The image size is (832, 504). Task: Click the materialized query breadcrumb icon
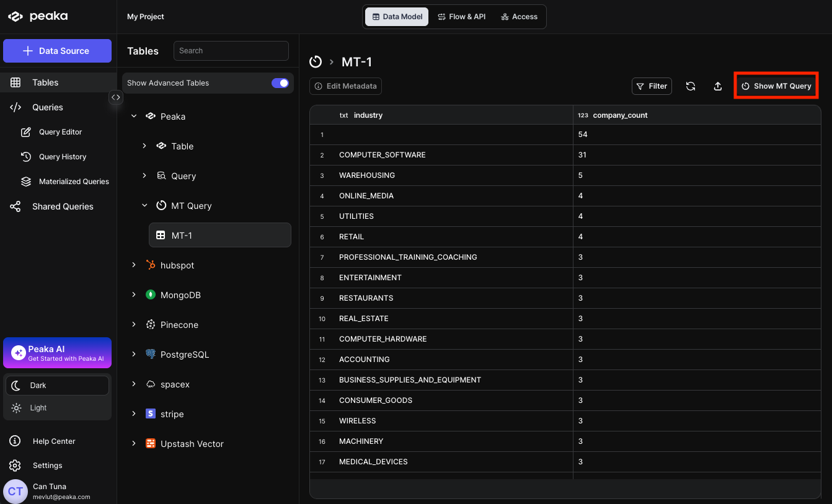click(x=316, y=61)
